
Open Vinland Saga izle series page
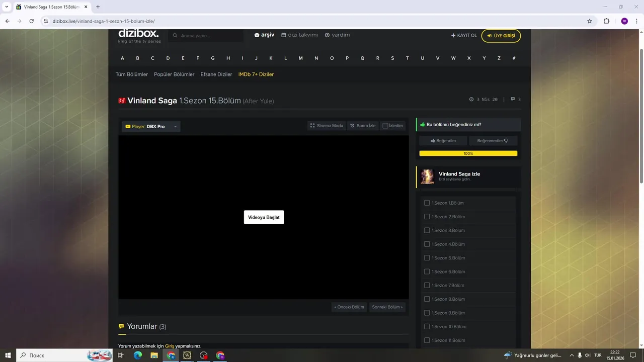click(x=459, y=174)
